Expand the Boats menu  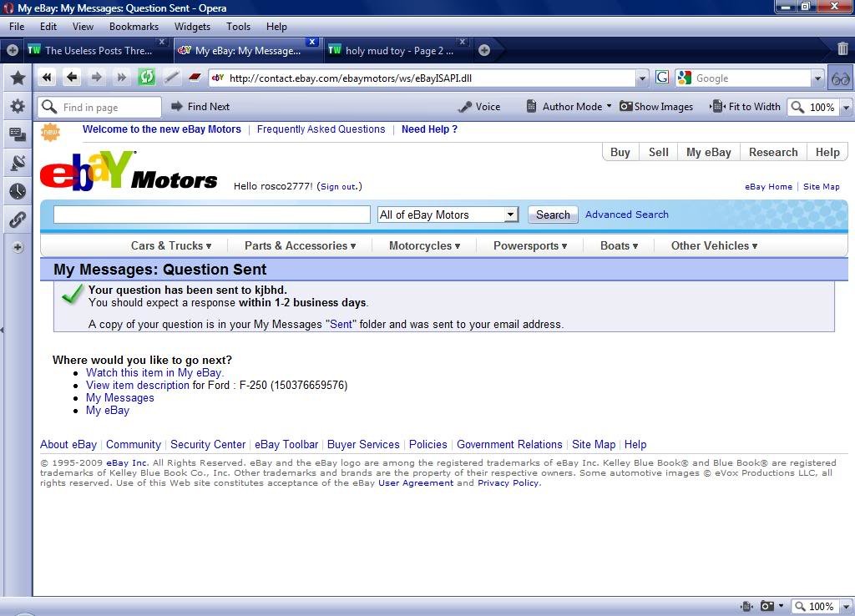tap(620, 246)
